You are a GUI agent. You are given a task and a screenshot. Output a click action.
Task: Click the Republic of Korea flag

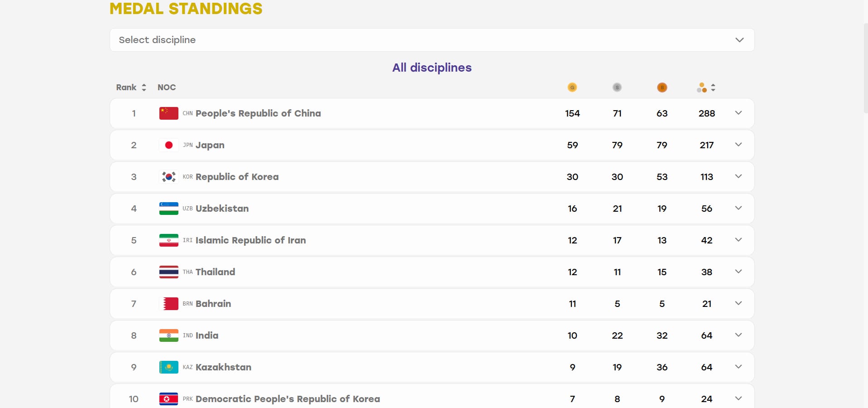click(169, 177)
